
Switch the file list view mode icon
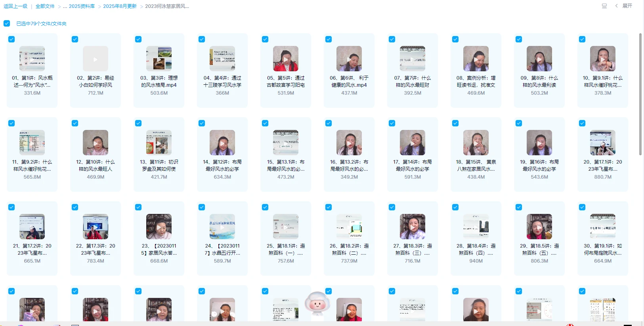(x=604, y=6)
